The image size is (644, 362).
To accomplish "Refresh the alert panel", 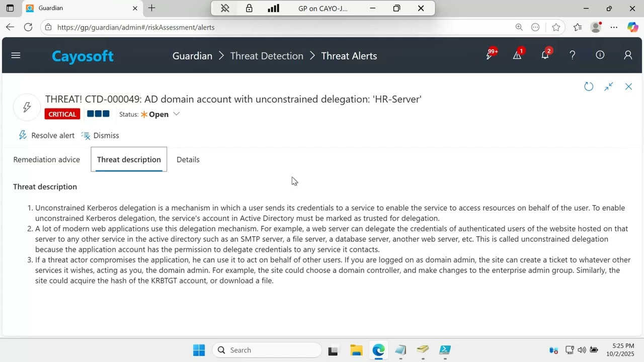I will pos(589,86).
